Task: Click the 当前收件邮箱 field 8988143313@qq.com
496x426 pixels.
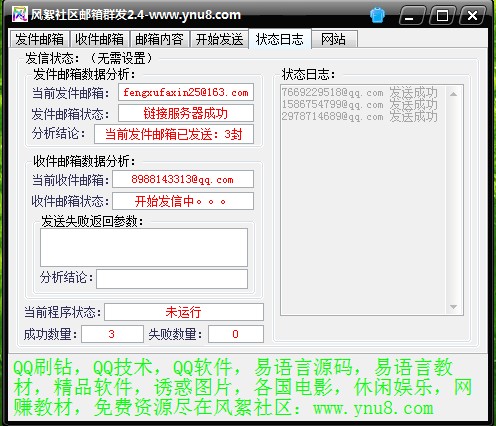Action: pos(183,180)
